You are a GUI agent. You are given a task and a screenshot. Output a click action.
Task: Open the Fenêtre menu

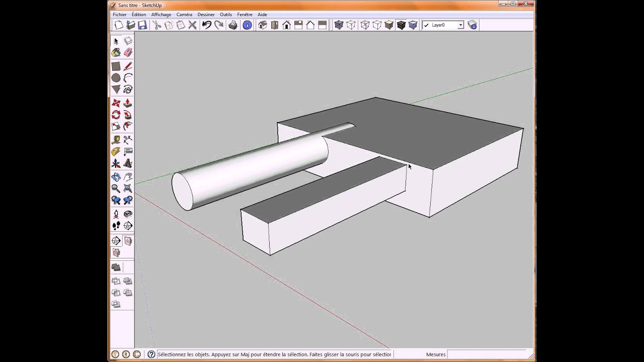pyautogui.click(x=245, y=15)
